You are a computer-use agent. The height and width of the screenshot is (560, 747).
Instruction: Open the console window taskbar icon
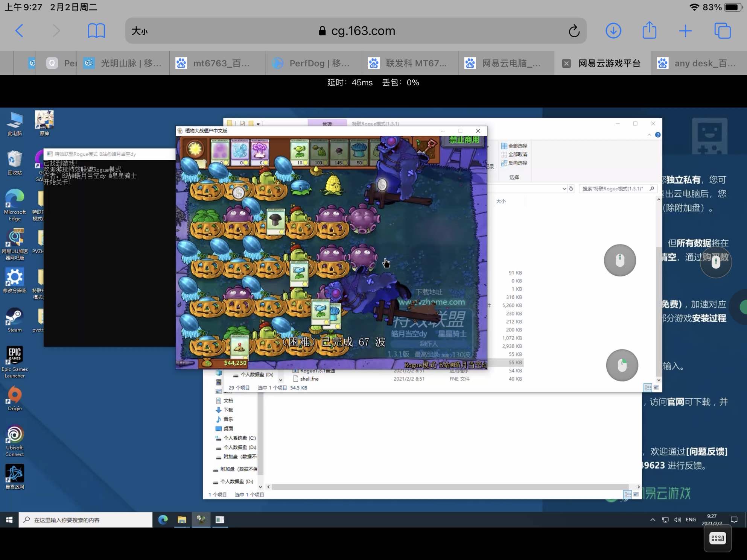pyautogui.click(x=220, y=520)
